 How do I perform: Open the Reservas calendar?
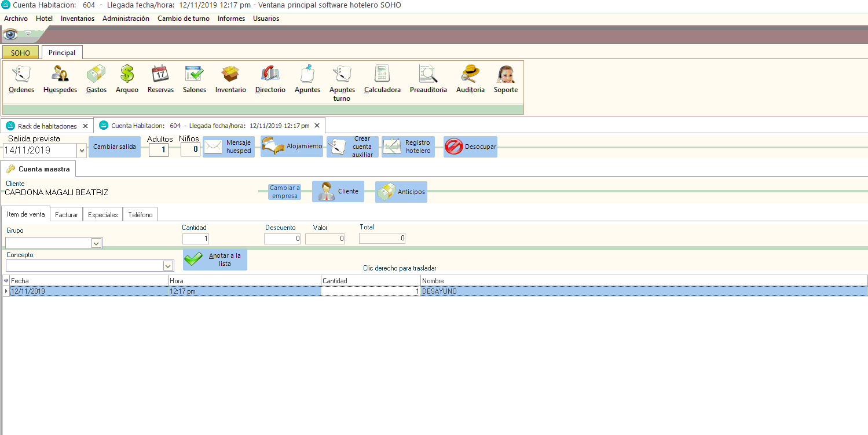pyautogui.click(x=160, y=79)
